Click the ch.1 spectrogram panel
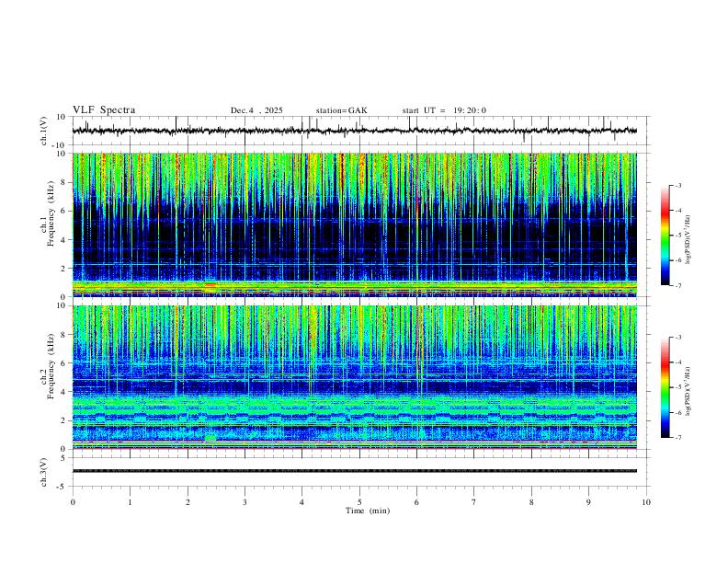This screenshot has width=728, height=563. pyautogui.click(x=355, y=224)
